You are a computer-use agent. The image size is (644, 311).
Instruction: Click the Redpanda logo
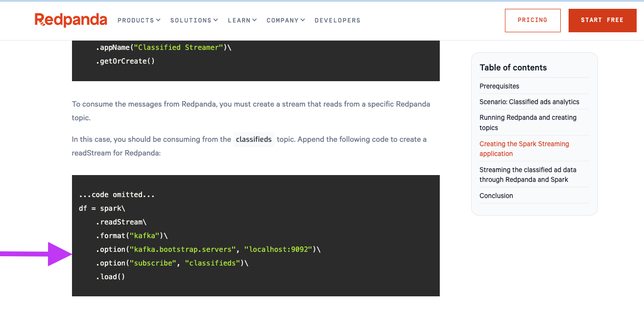coord(71,20)
